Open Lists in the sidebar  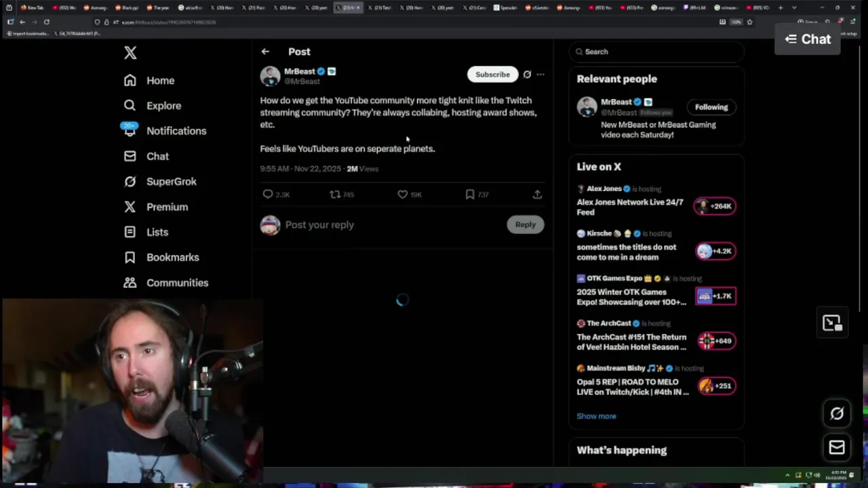pos(146,232)
